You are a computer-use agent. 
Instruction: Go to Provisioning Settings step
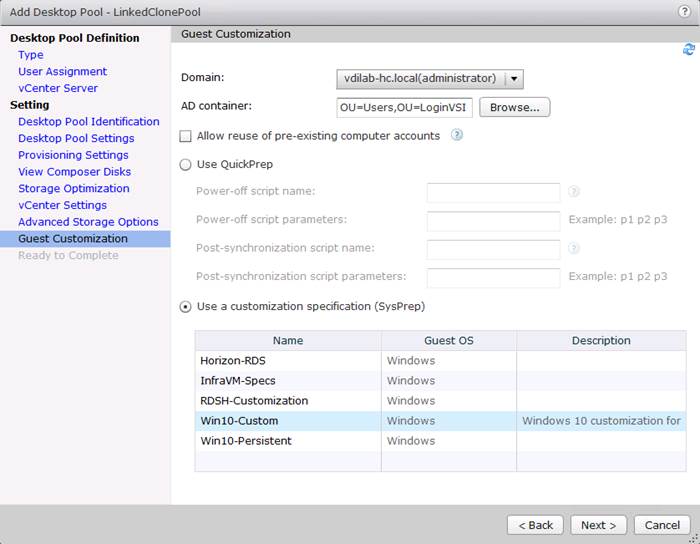[x=73, y=155]
